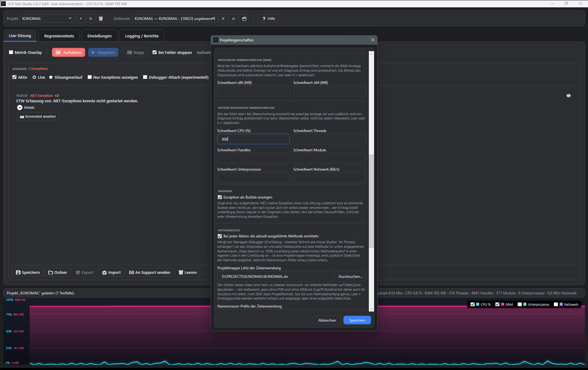Viewport: 588px width, 370px height.
Task: Click Speichern in diagnose toolbar
Action: 28,272
